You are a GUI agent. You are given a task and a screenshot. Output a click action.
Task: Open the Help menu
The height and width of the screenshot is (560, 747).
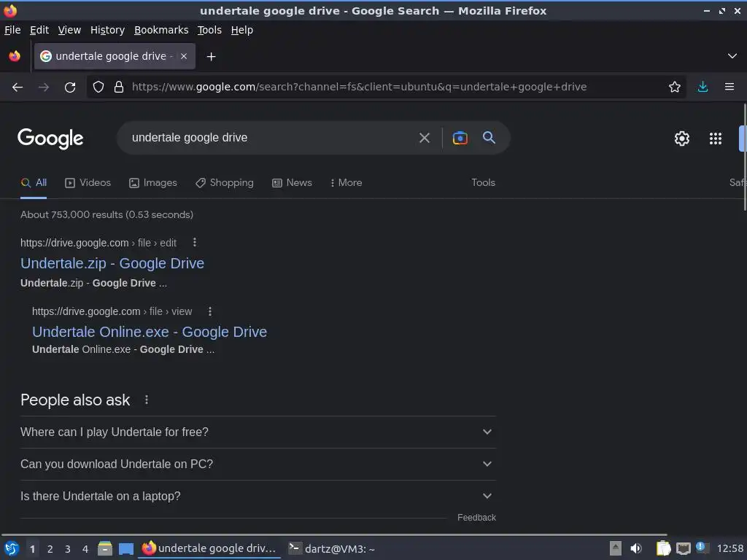(242, 30)
